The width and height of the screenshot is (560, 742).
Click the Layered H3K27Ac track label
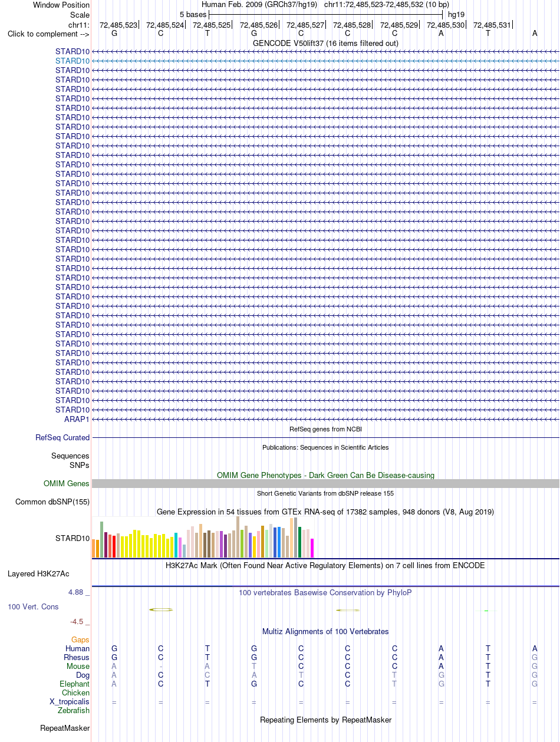(x=38, y=573)
